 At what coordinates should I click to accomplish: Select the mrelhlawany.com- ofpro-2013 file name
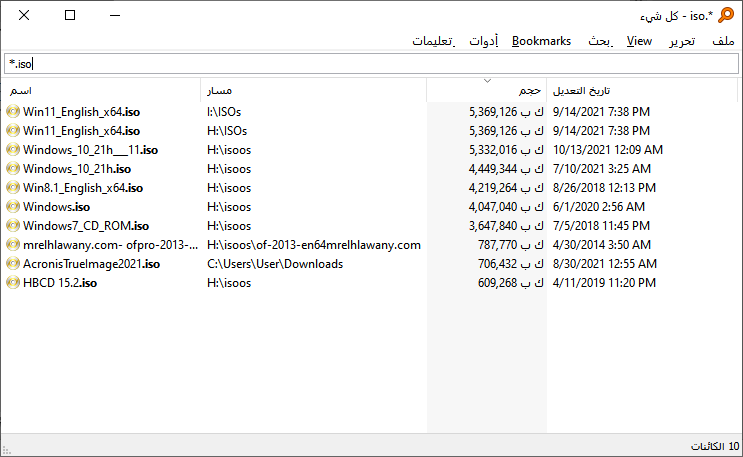[110, 245]
